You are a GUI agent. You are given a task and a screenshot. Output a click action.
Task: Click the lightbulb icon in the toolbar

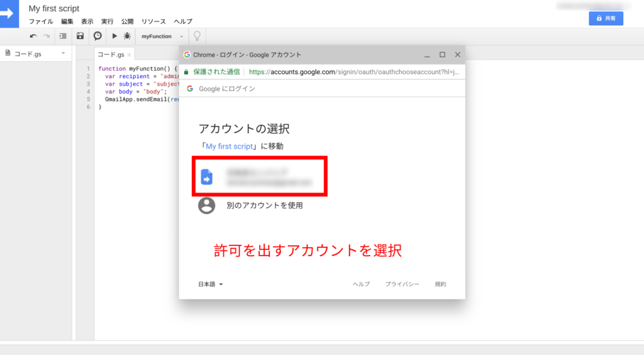tap(197, 37)
